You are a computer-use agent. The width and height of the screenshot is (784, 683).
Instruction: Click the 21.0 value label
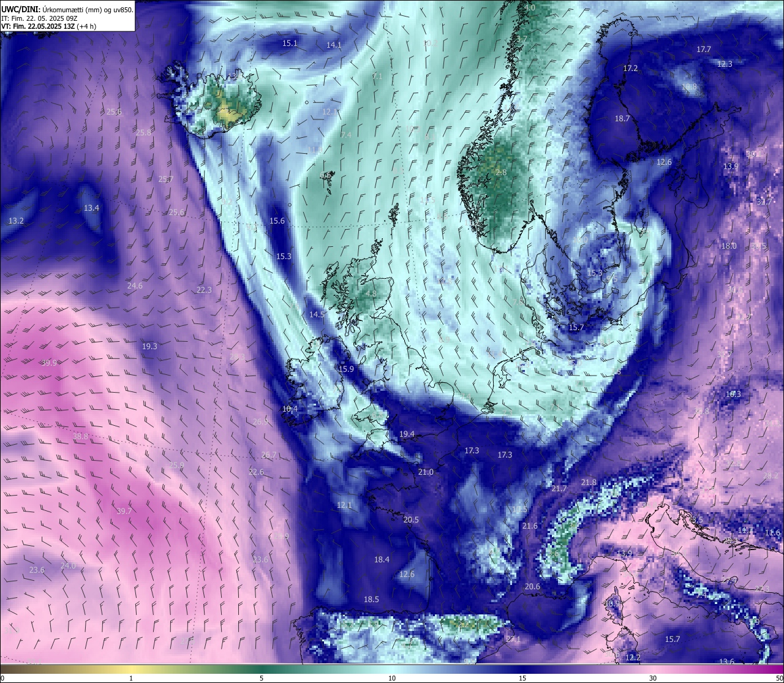point(426,472)
